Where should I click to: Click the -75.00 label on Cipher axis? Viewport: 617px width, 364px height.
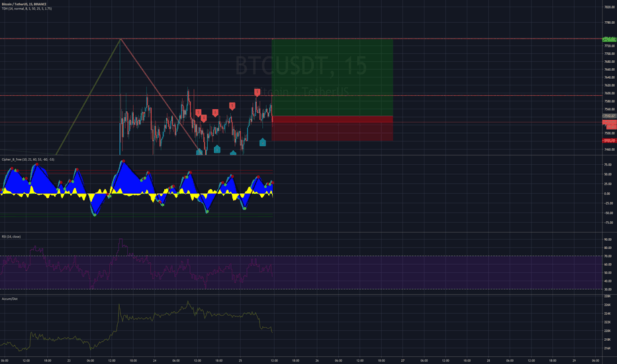pos(608,223)
